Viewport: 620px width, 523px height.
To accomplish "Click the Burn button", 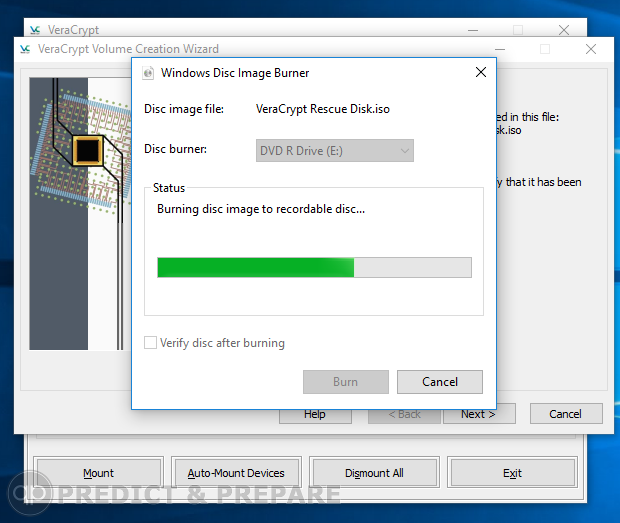I will pos(346,382).
